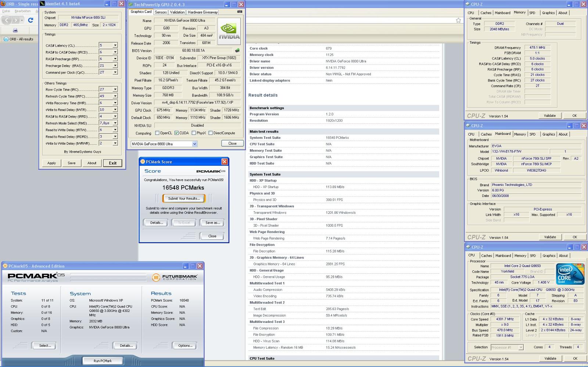
Task: Click the GPU-Z screenshot camera icon
Action: [x=240, y=11]
